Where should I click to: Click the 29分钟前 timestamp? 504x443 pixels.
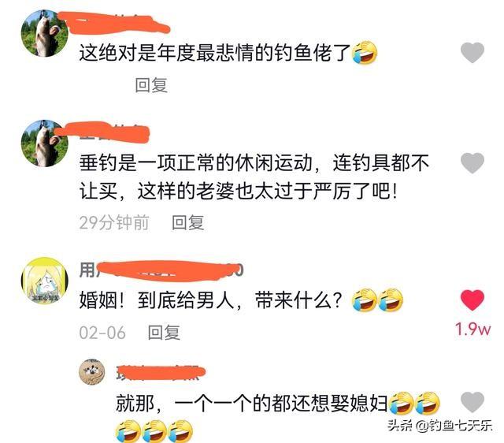[x=113, y=222]
